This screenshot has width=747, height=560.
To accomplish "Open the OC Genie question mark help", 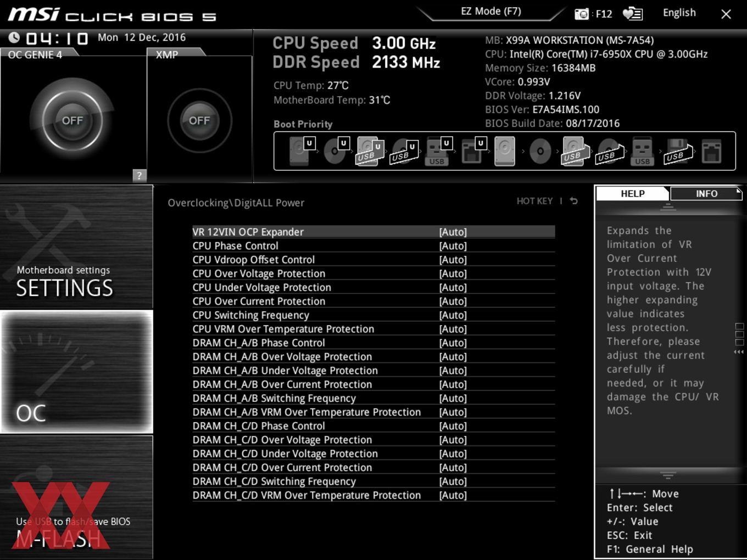I will pyautogui.click(x=140, y=175).
